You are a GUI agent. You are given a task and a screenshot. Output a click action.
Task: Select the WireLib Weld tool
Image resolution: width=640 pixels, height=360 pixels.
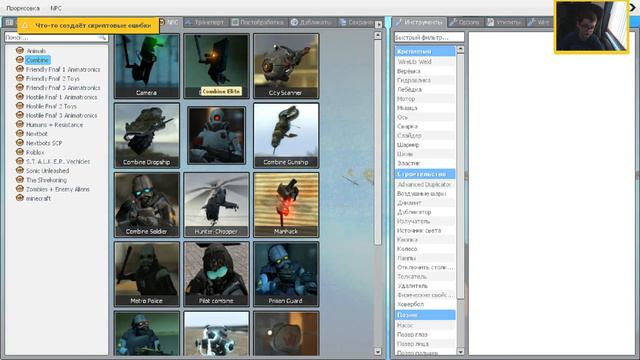[x=425, y=62]
